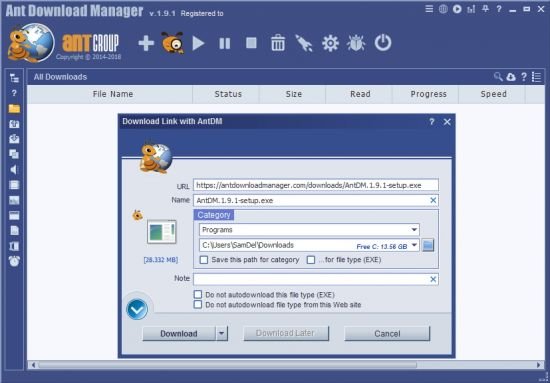
Task: Click the dialog's question mark help button
Action: point(432,122)
